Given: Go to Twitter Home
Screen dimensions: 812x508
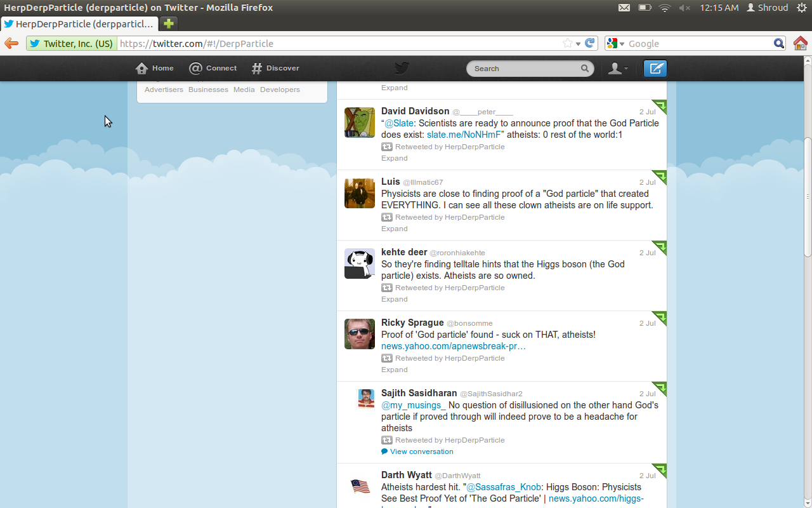Looking at the screenshot, I should click(x=155, y=68).
